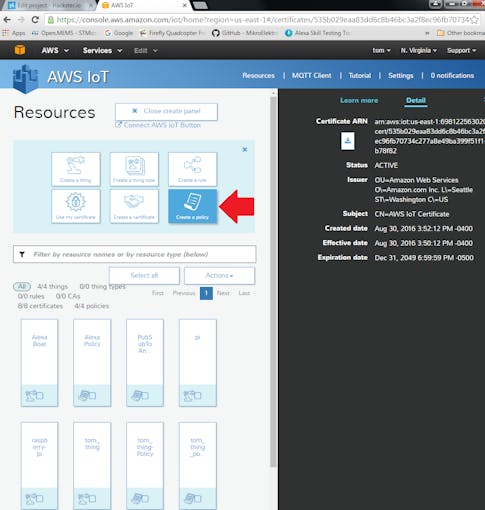Go back with the browser back arrow
Screen dimensions: 485x510
7,20
